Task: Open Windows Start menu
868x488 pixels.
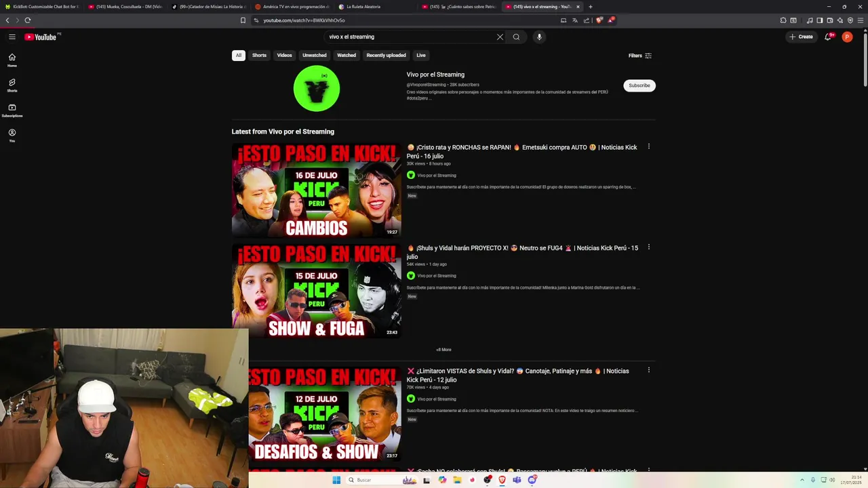Action: pyautogui.click(x=336, y=480)
